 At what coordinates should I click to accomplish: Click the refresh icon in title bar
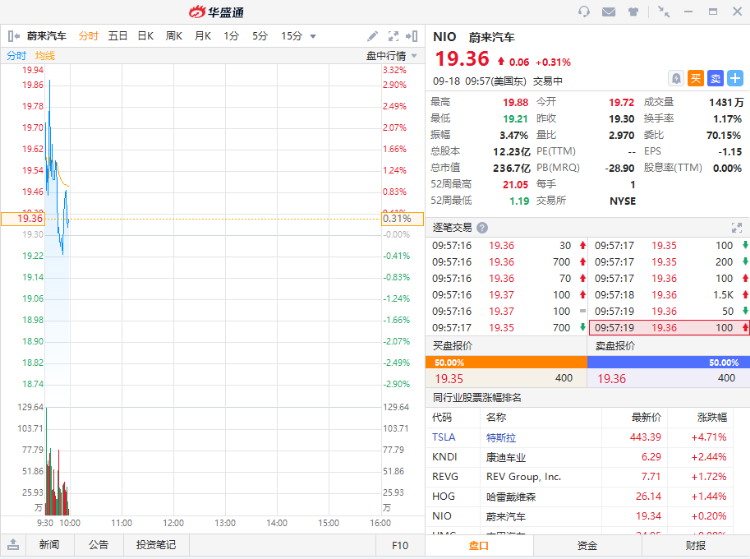point(584,12)
